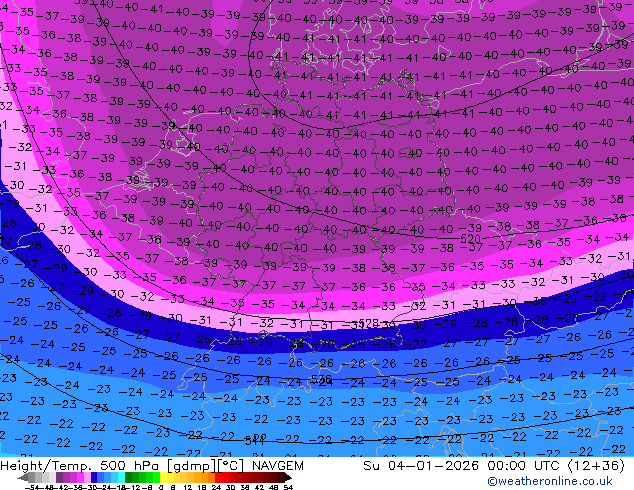Click the 54 value at the legend's right end
The height and width of the screenshot is (490, 634).
(x=288, y=487)
